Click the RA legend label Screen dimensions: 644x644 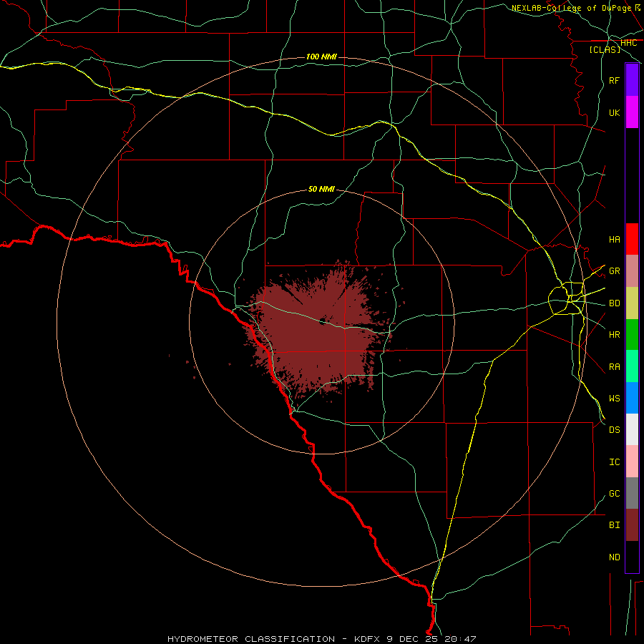(614, 367)
